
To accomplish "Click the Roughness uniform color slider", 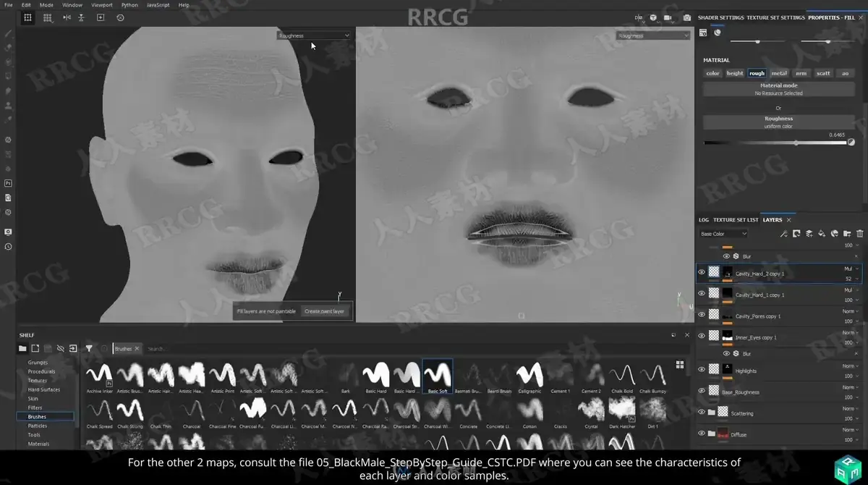I will [x=775, y=143].
